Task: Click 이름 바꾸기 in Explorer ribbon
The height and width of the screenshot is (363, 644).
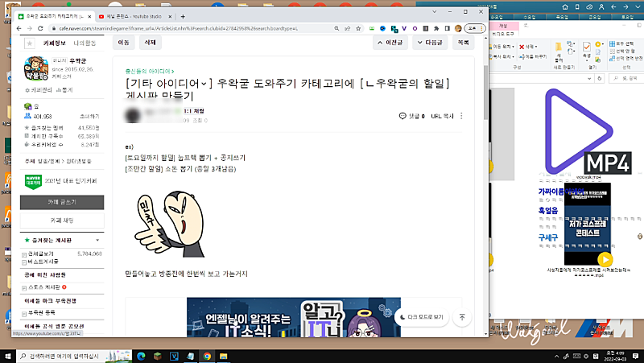Action: point(533,56)
